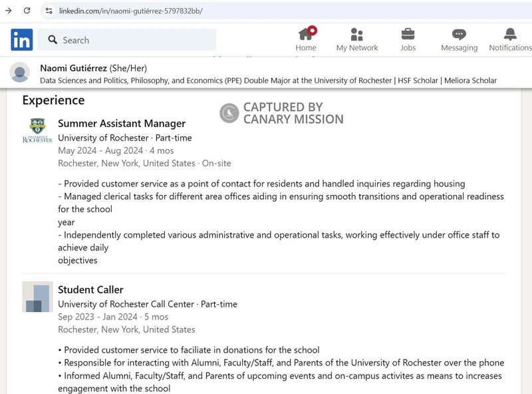Image resolution: width=532 pixels, height=394 pixels.
Task: Reload the page in browser
Action: coord(27,11)
